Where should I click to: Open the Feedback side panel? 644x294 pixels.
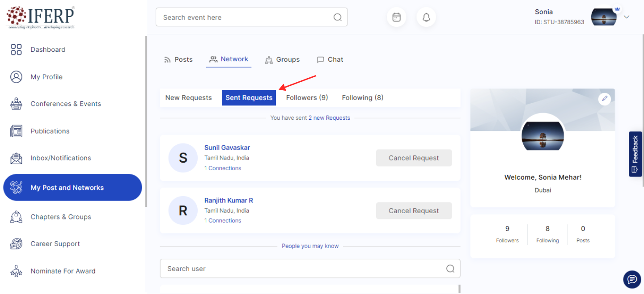point(635,154)
